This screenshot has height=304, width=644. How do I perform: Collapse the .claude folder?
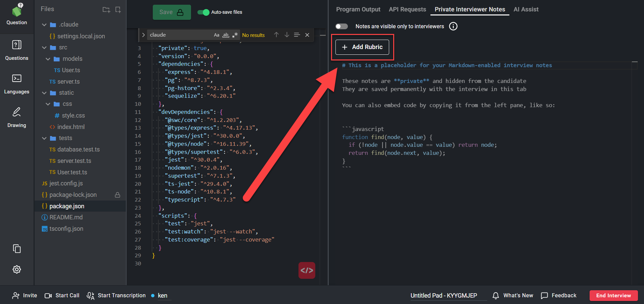tap(44, 25)
